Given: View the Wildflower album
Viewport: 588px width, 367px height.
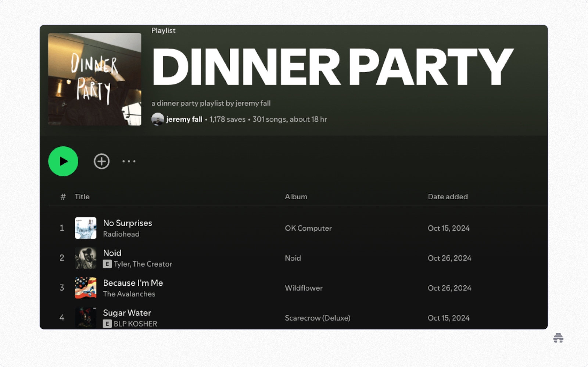Looking at the screenshot, I should pyautogui.click(x=304, y=288).
